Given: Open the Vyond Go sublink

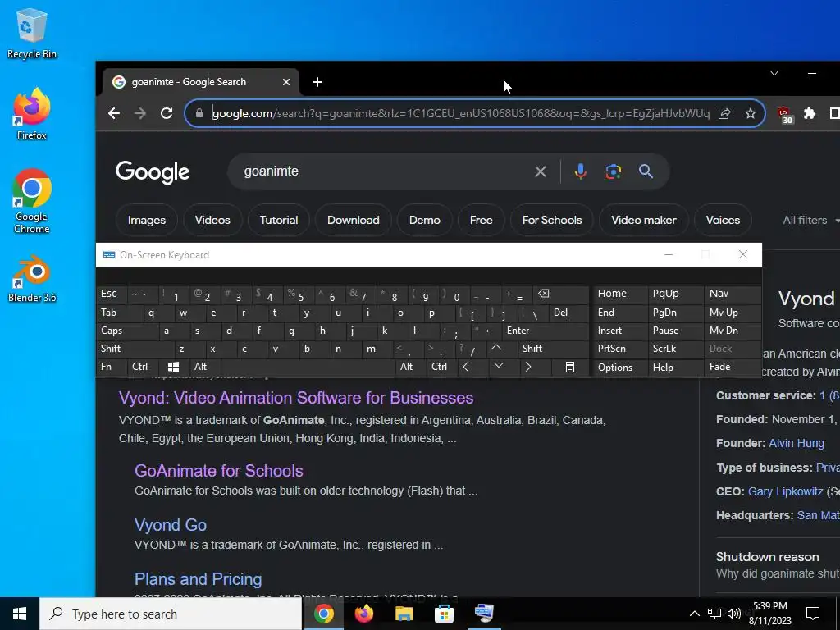Looking at the screenshot, I should [171, 525].
